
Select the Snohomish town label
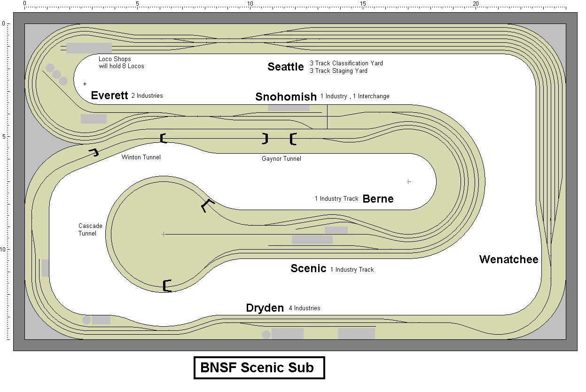click(x=286, y=97)
